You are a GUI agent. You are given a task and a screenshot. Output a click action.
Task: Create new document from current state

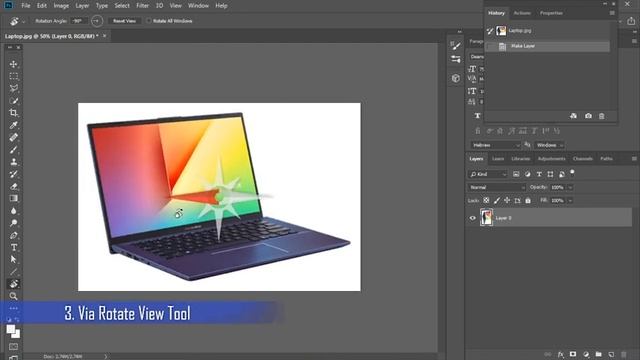(x=573, y=116)
